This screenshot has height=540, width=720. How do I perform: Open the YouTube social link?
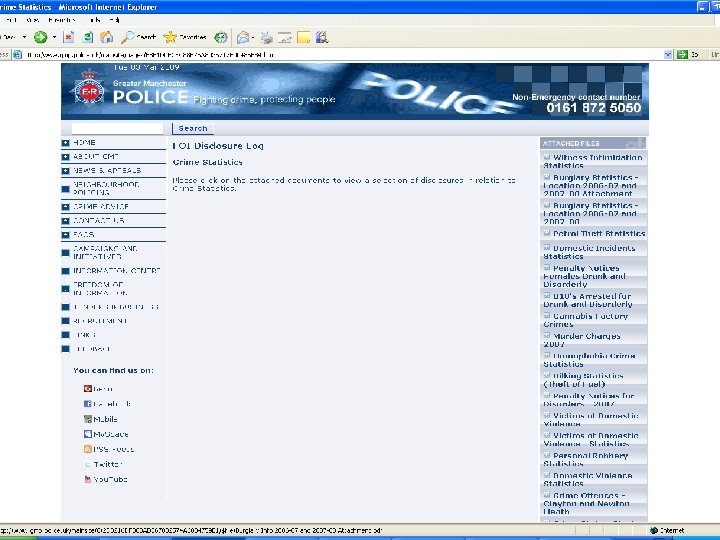coord(110,479)
